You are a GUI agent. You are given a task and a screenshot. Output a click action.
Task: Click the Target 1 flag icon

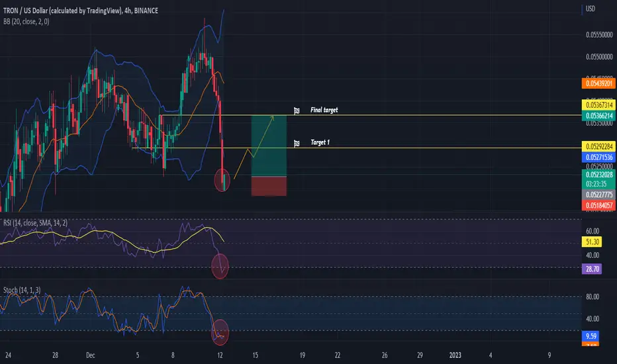point(297,144)
